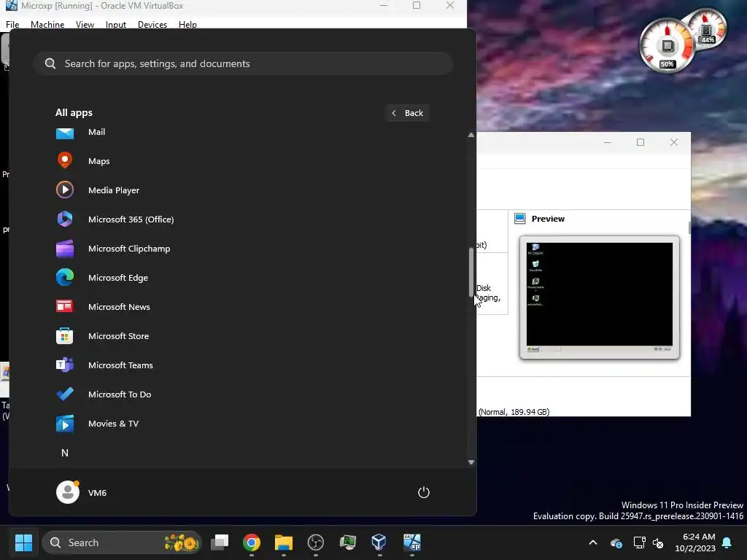Screen dimensions: 747x560
Task: Jump to letter N section header
Action: pos(65,453)
